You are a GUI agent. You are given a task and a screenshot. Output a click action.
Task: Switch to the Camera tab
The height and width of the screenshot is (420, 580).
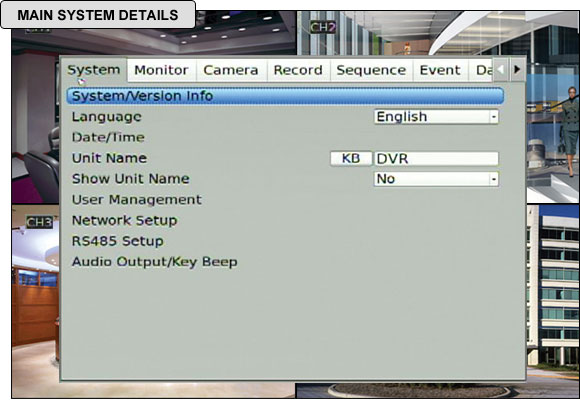[x=231, y=70]
